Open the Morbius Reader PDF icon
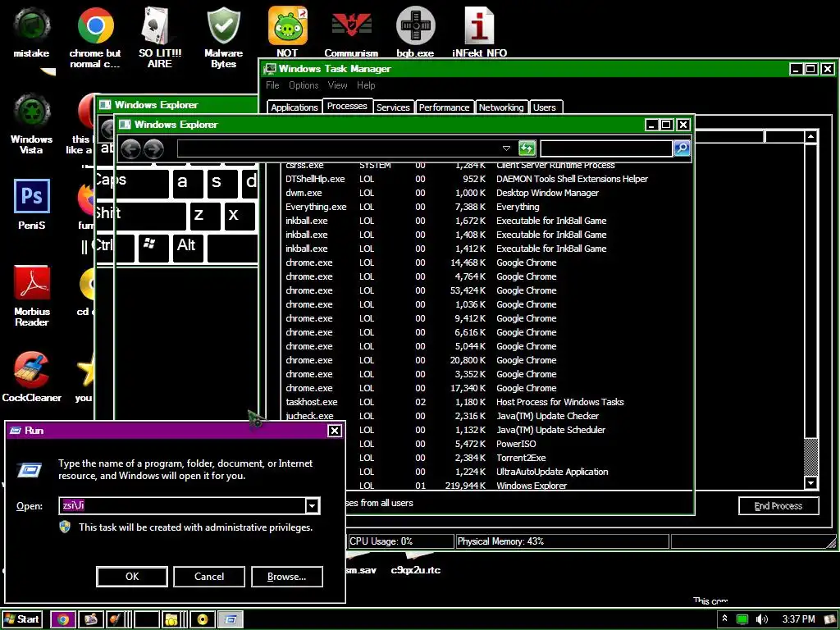Viewport: 840px width, 630px height. 32,295
